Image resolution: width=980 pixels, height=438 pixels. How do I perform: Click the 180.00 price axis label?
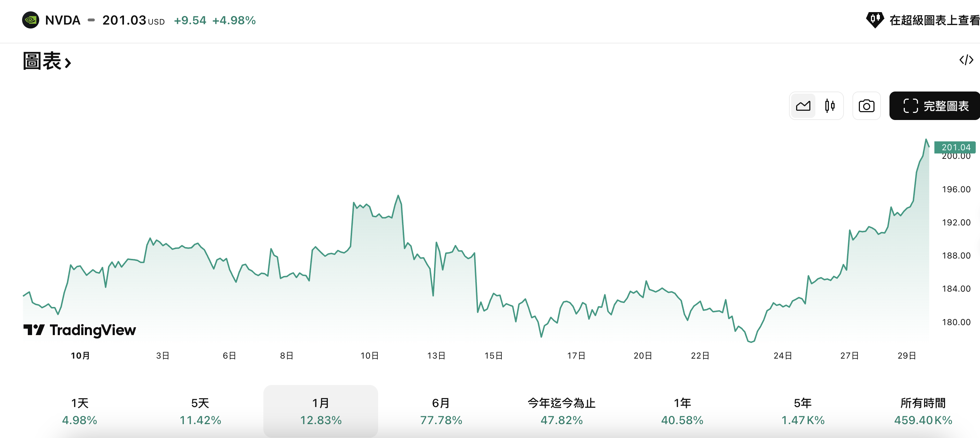(956, 322)
